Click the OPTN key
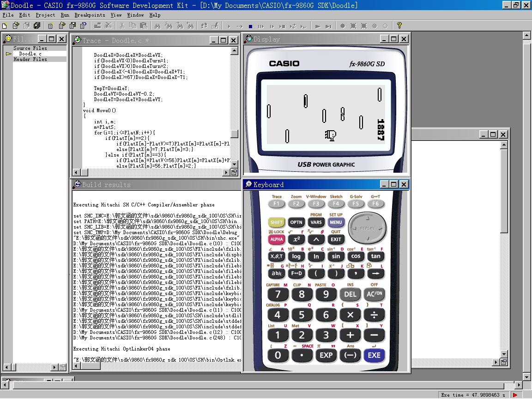Screen dimensions: 532x399 coord(296,222)
